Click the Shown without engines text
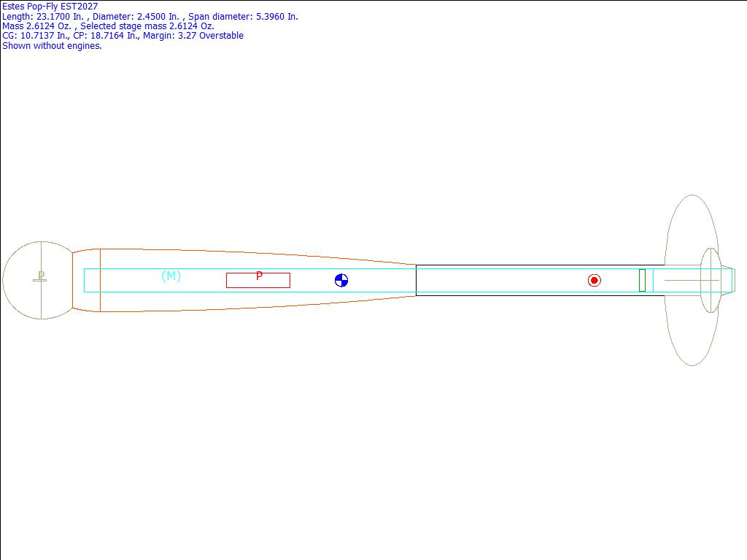 click(x=52, y=45)
